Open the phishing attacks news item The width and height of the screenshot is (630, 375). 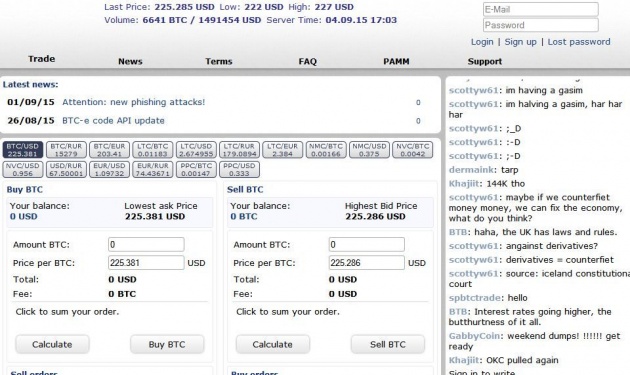[133, 102]
